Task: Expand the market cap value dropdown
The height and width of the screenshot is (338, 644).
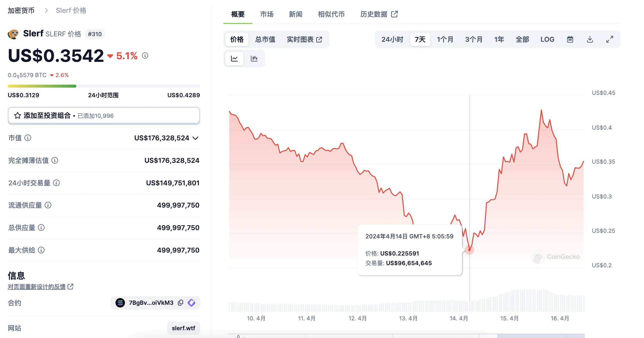Action: tap(196, 138)
